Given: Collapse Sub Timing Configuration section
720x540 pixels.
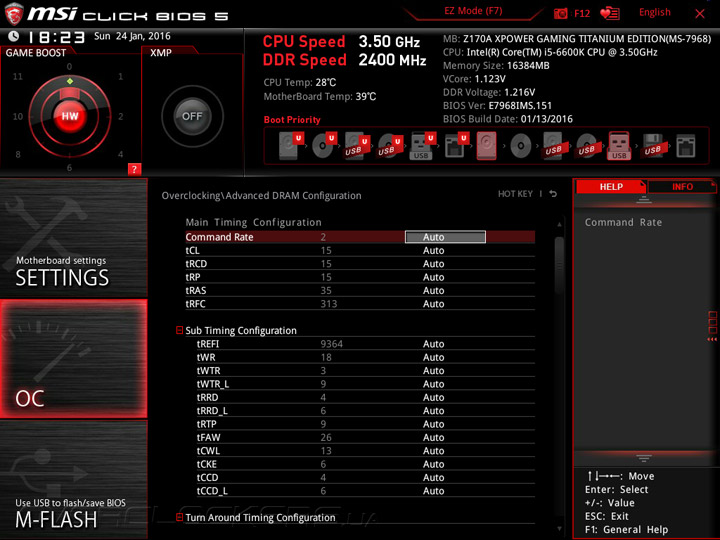Looking at the screenshot, I should pos(180,330).
